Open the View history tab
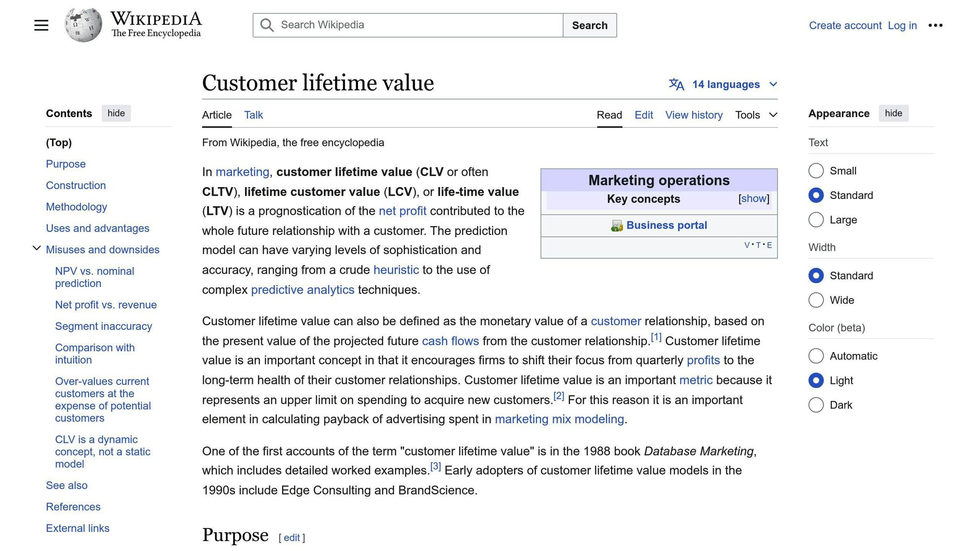This screenshot has width=980, height=551. pyautogui.click(x=694, y=115)
